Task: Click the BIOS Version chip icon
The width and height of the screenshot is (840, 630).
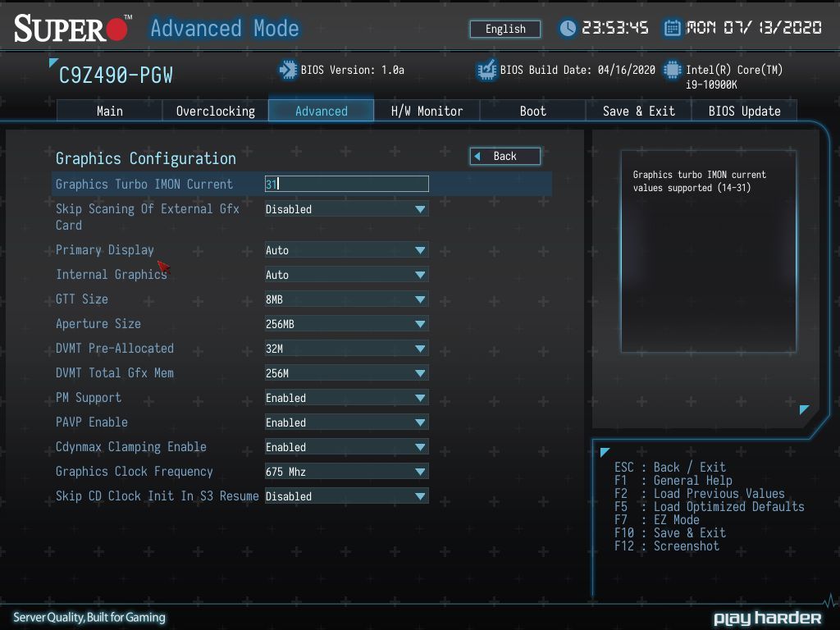Action: 288,71
